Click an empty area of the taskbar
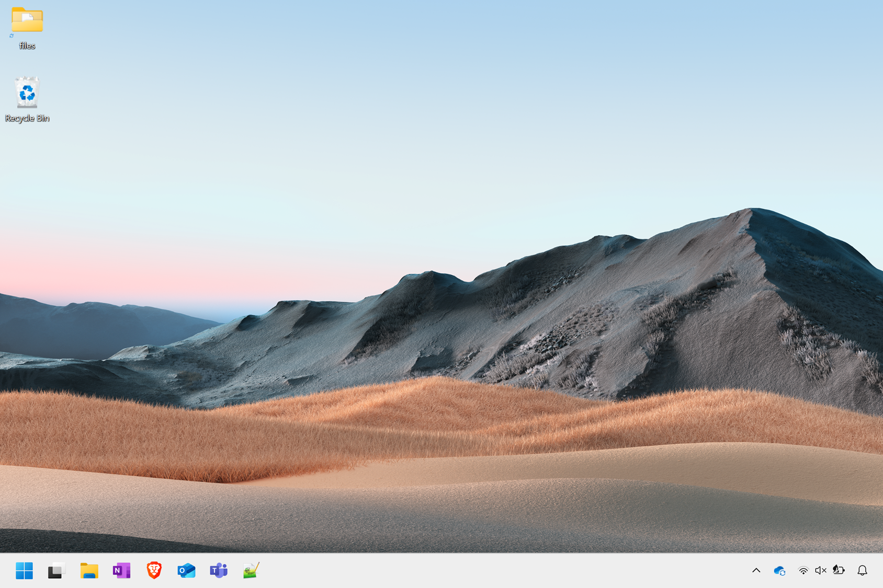Screen dimensions: 883x588 pyautogui.click(x=471, y=570)
